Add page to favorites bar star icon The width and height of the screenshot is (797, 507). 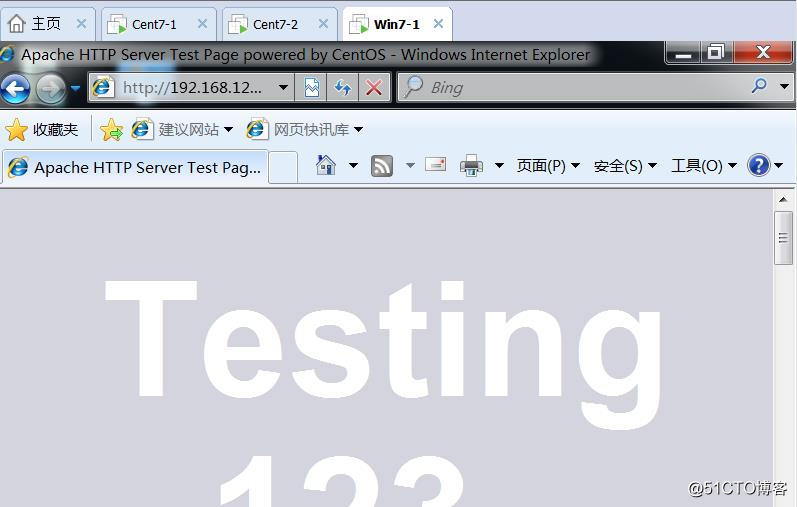point(111,130)
